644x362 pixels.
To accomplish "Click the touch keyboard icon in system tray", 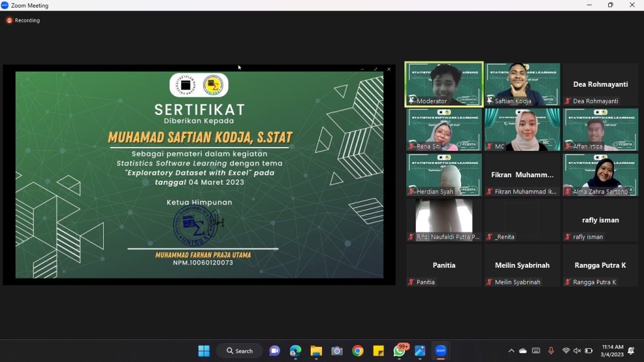I will coord(536,351).
